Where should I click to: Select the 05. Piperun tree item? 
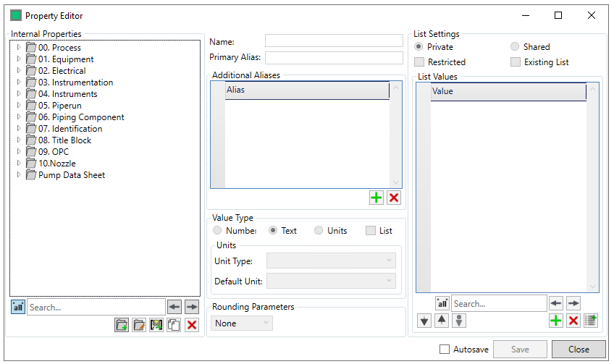(62, 106)
